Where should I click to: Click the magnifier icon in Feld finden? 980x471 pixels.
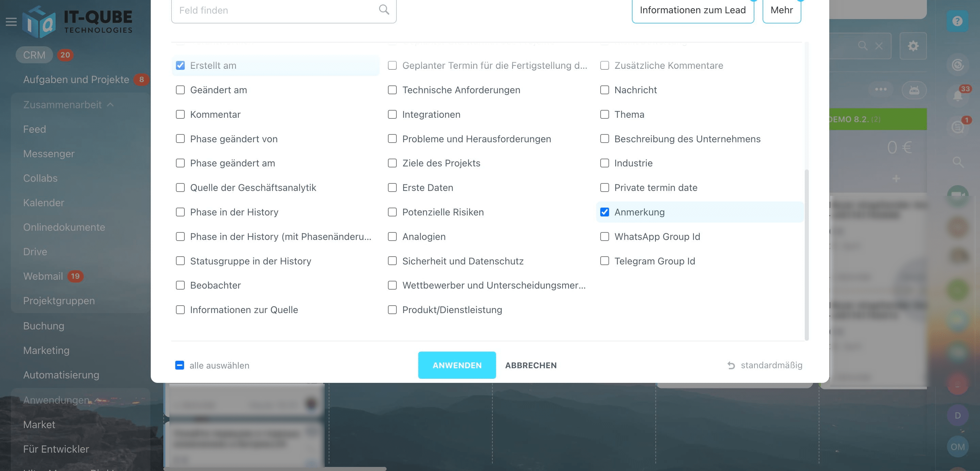(384, 10)
